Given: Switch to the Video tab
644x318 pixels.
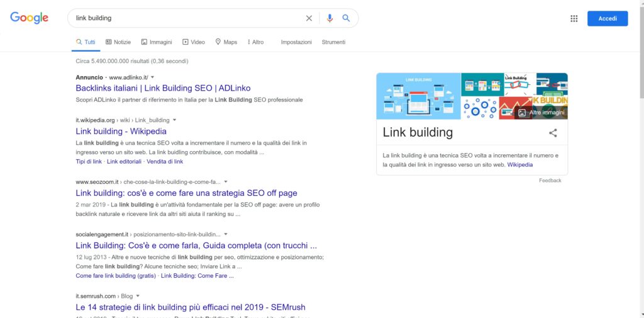Looking at the screenshot, I should pos(194,42).
